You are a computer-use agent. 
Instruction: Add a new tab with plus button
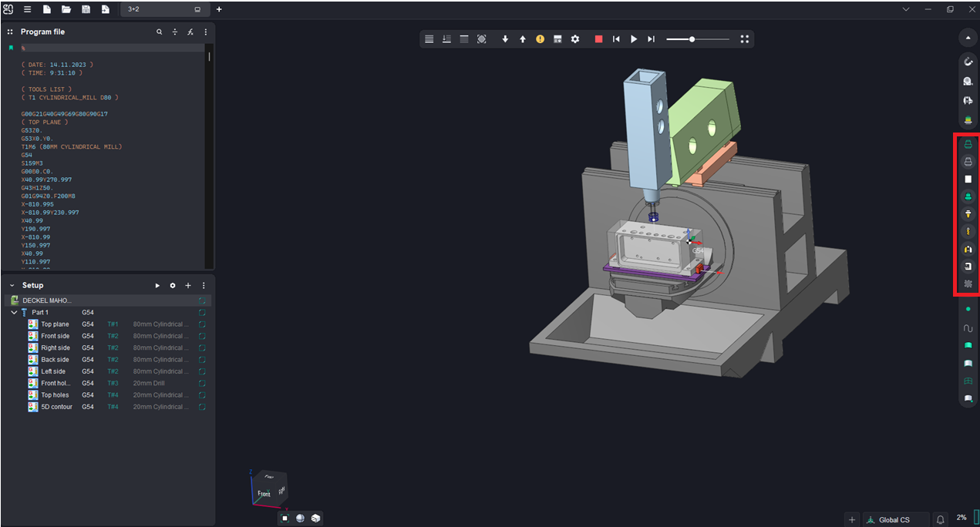point(219,9)
